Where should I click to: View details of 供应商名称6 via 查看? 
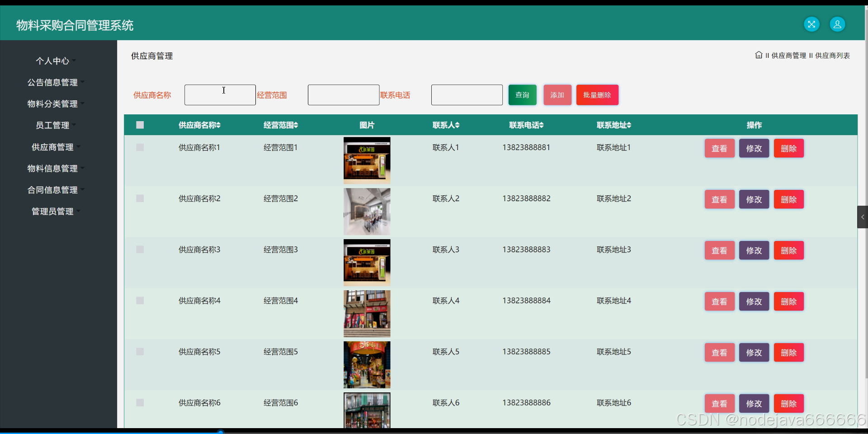(719, 404)
